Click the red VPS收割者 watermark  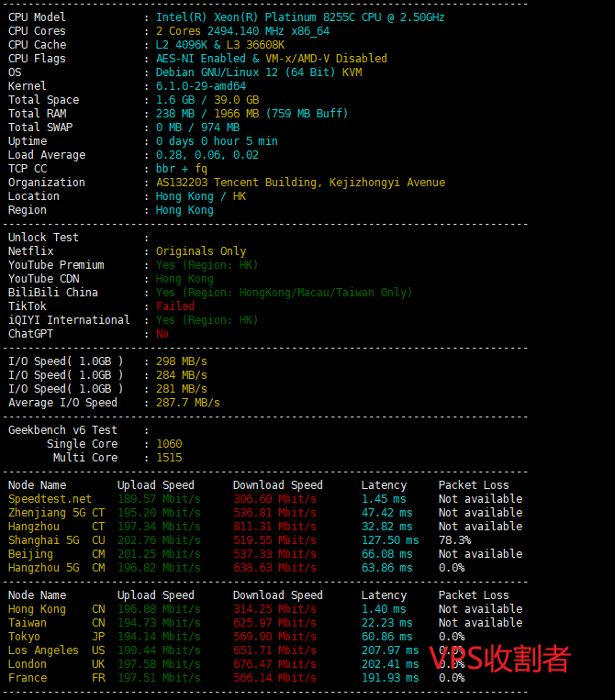[x=499, y=659]
